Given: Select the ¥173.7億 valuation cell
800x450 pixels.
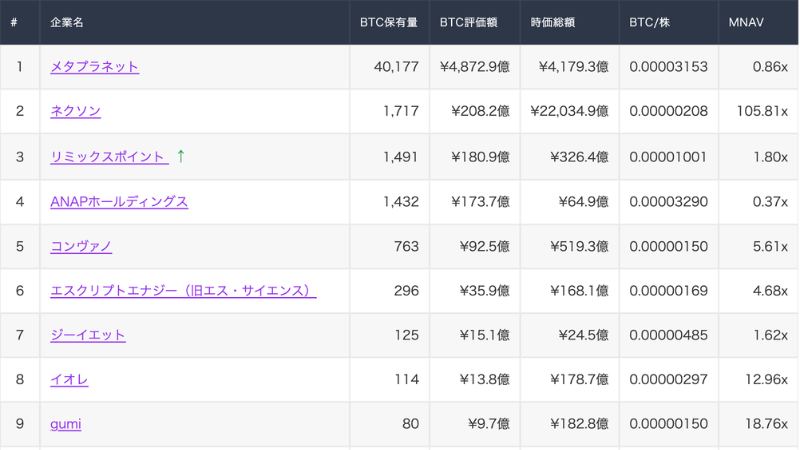Looking at the screenshot, I should [x=474, y=202].
